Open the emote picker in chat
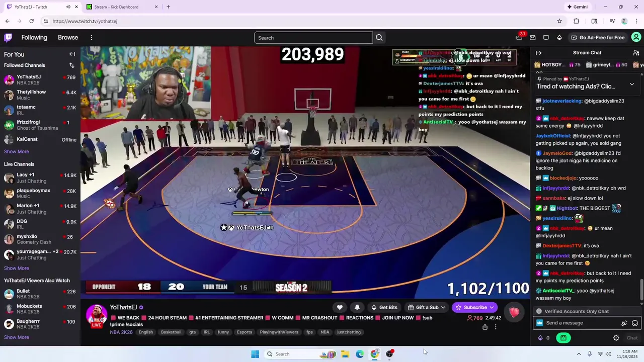This screenshot has height=362, width=644. pyautogui.click(x=635, y=323)
